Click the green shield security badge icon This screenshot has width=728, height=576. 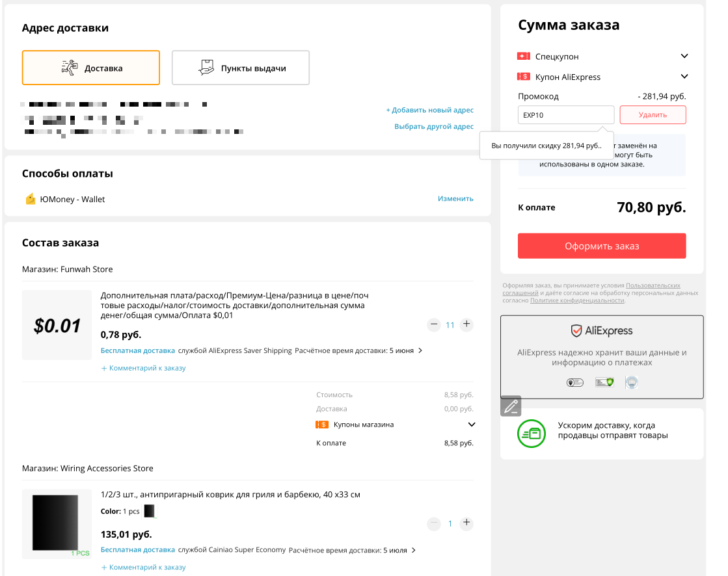(604, 383)
